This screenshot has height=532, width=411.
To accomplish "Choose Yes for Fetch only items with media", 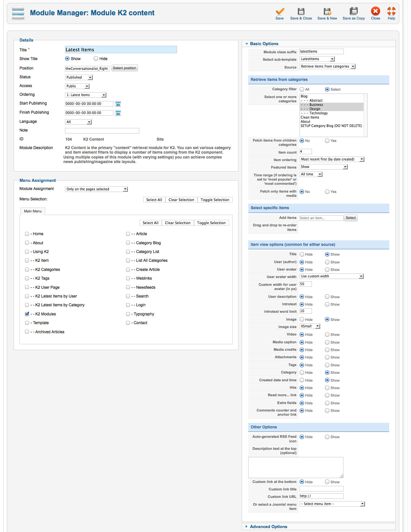I will pos(327,192).
